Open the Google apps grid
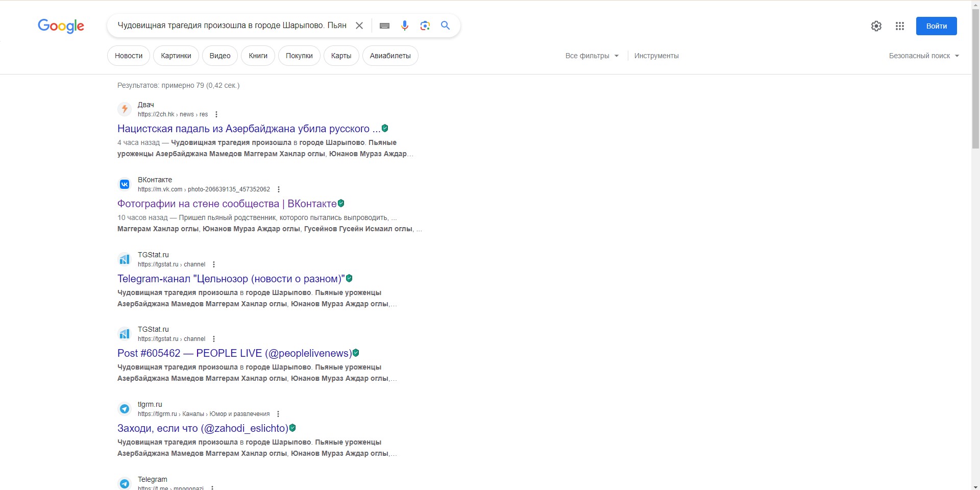The width and height of the screenshot is (980, 490). coord(900,26)
